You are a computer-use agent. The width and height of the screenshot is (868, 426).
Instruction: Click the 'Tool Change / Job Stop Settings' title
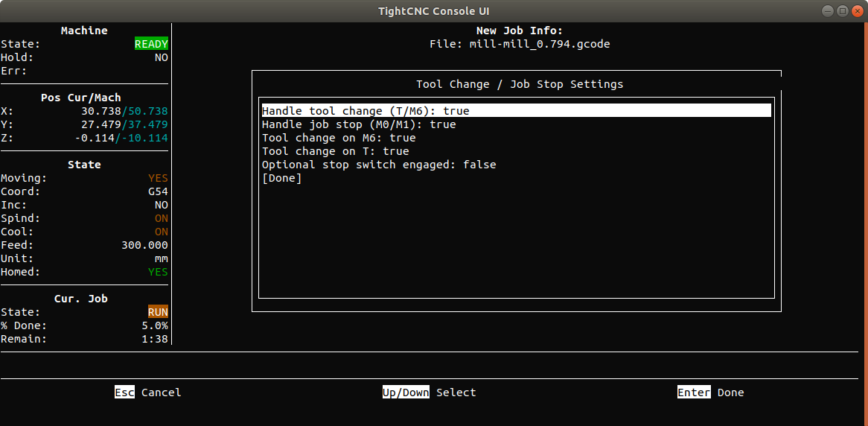click(x=520, y=84)
